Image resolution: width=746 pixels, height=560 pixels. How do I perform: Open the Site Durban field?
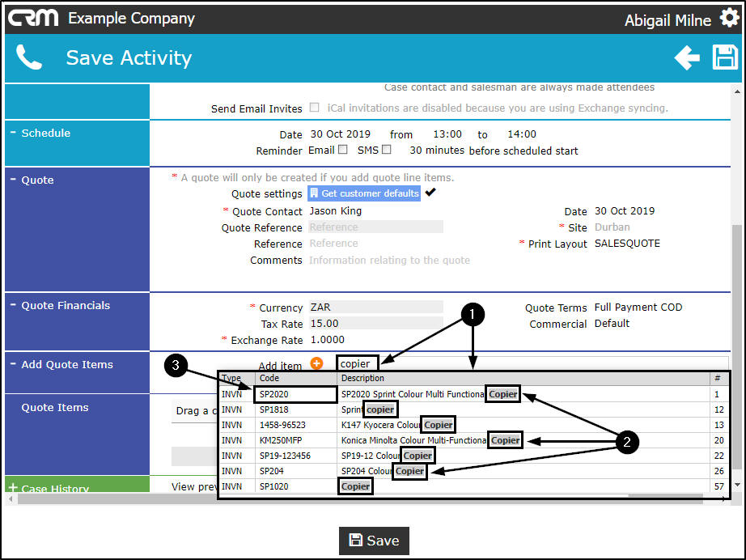[x=612, y=227]
